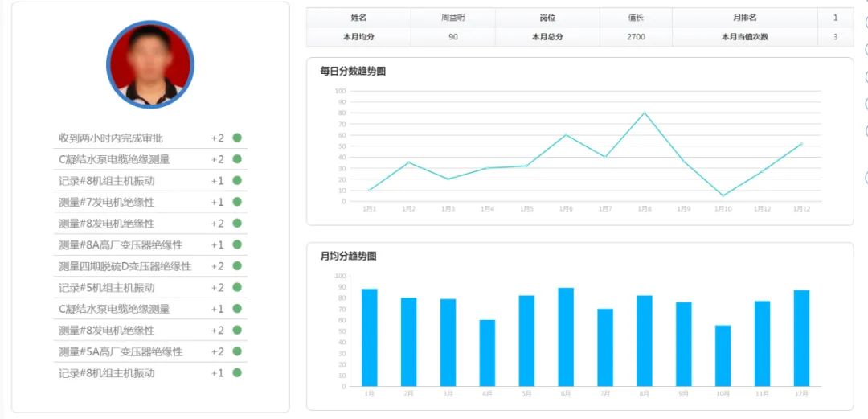The image size is (868, 419).
Task: Click green status dot beside 收到两小时内完成审批
Action: (237, 138)
